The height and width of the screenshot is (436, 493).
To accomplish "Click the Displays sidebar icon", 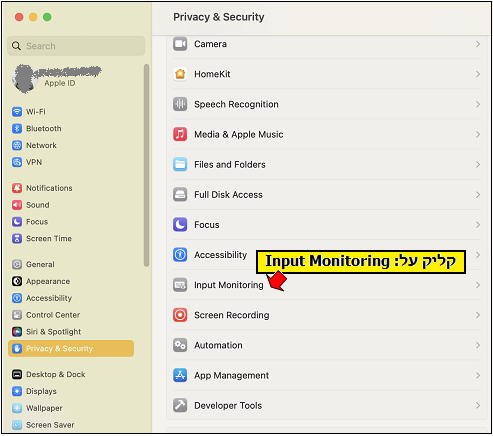I will click(x=17, y=391).
